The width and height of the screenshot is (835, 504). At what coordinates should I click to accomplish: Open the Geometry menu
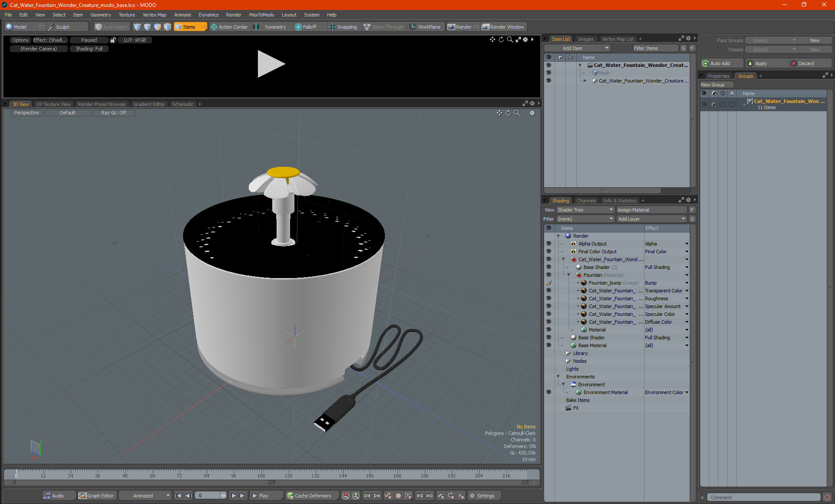coord(100,15)
